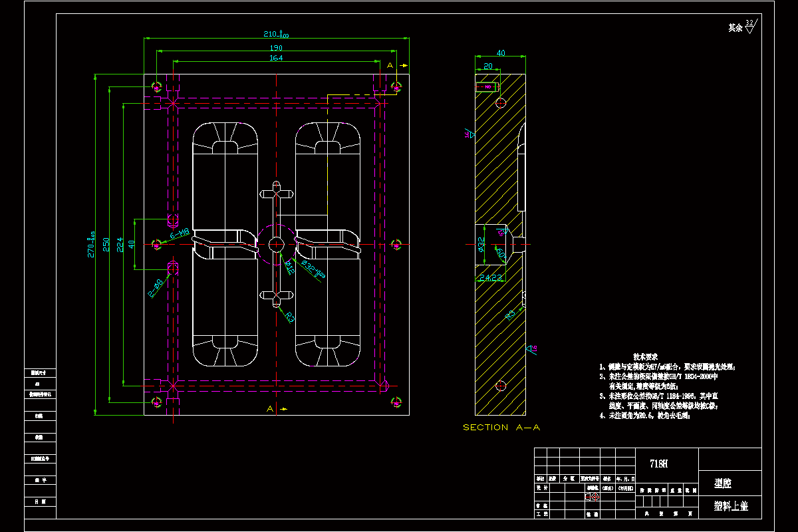Select the central Ø12 sprue circle
Image resolution: width=798 pixels, height=532 pixels.
pos(277,245)
